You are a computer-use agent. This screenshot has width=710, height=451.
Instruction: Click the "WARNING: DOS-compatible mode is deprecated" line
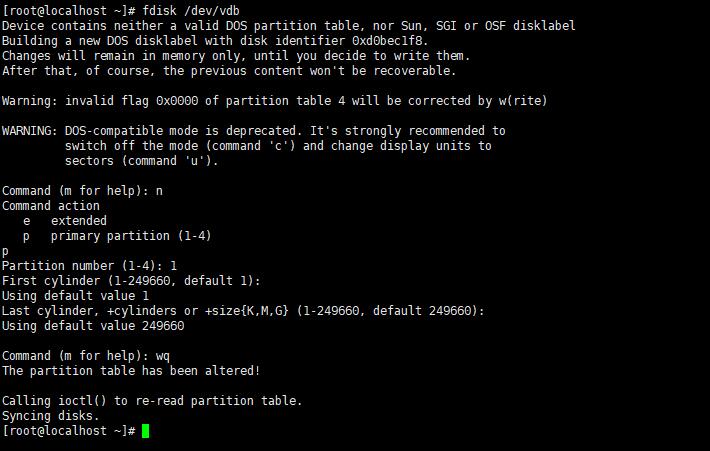(x=254, y=131)
